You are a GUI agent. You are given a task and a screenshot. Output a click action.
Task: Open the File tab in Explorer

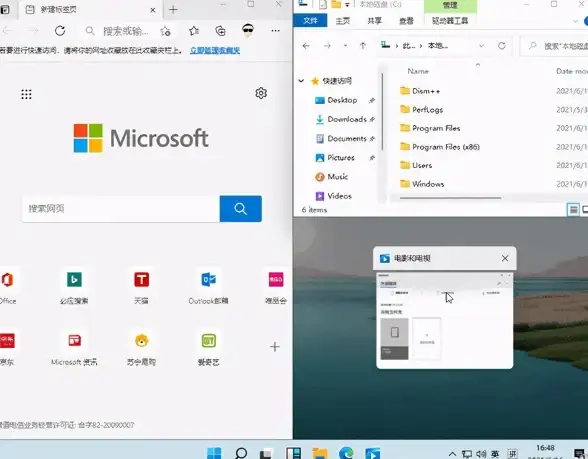tap(310, 21)
